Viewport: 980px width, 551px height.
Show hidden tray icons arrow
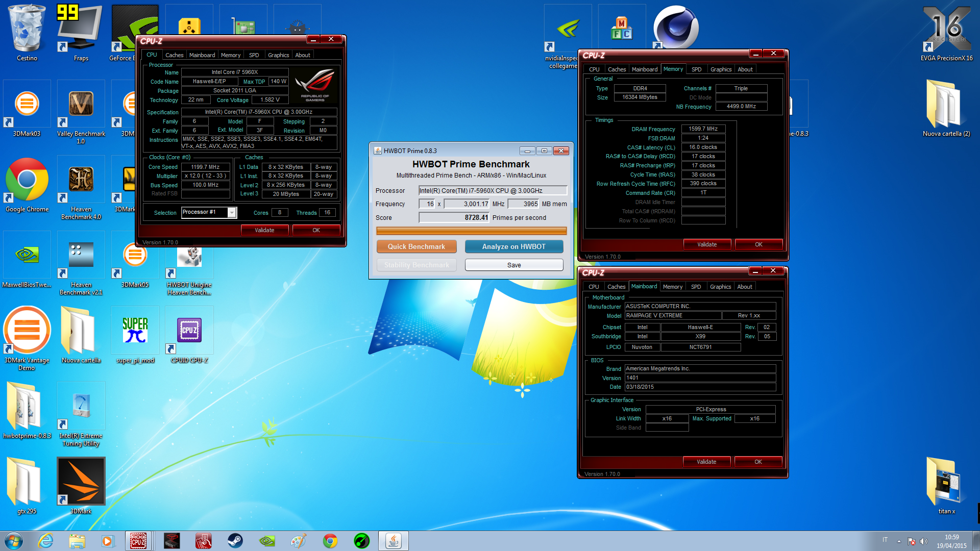[899, 541]
